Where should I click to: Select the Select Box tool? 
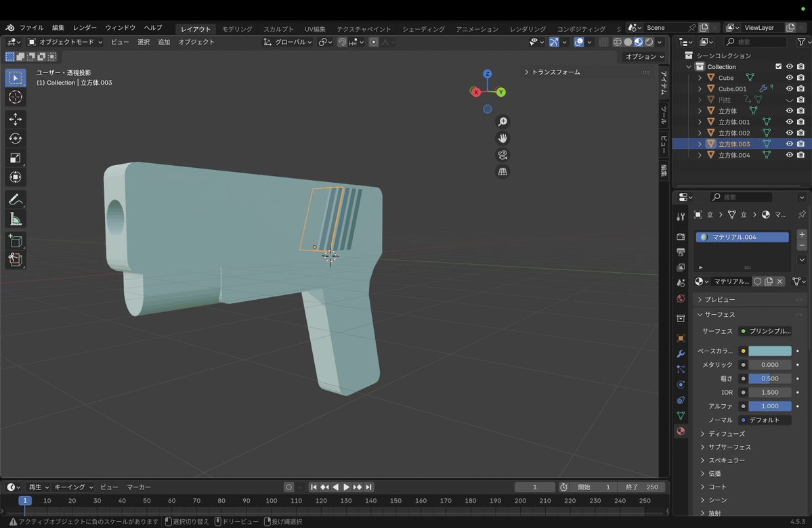(15, 78)
